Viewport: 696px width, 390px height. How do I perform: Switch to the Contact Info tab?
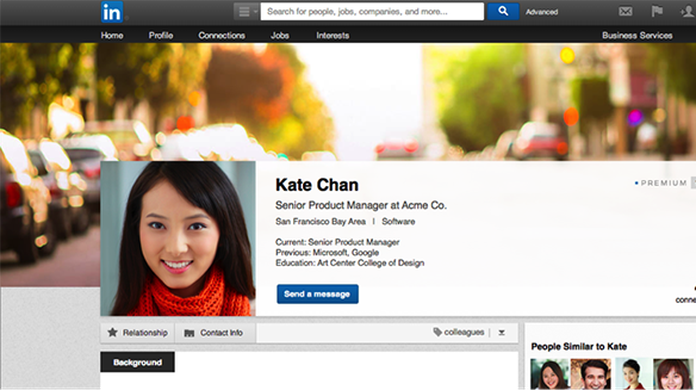pyautogui.click(x=215, y=333)
